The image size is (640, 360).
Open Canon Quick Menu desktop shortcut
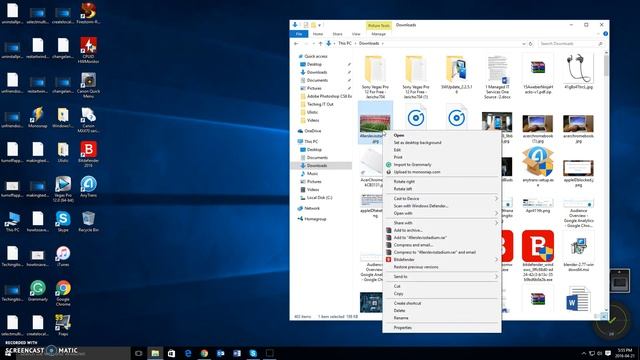pos(88,85)
